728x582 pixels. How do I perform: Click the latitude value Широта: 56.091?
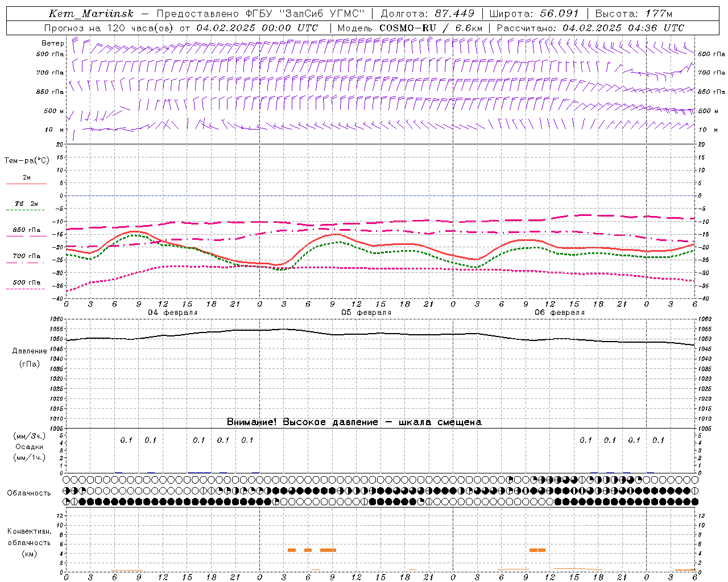click(x=534, y=14)
